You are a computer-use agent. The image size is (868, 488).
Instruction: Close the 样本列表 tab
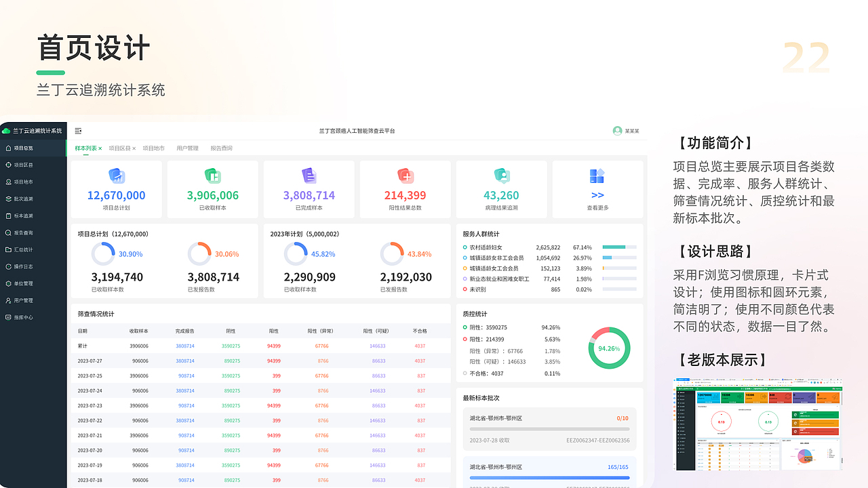pyautogui.click(x=100, y=148)
